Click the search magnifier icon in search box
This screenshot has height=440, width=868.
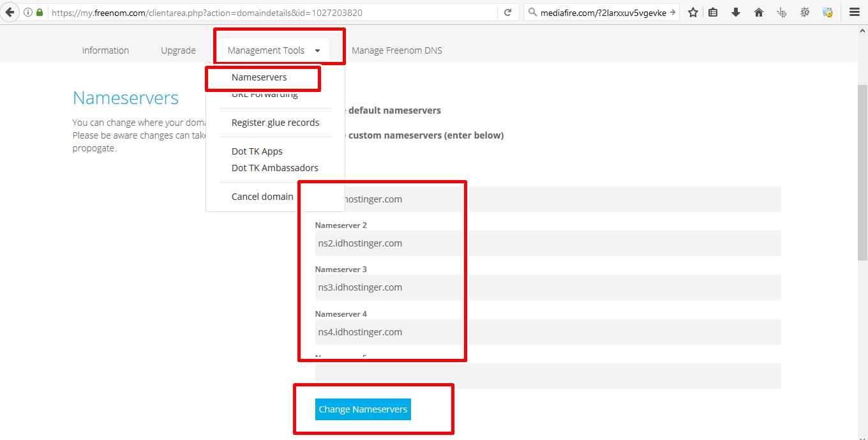point(533,12)
